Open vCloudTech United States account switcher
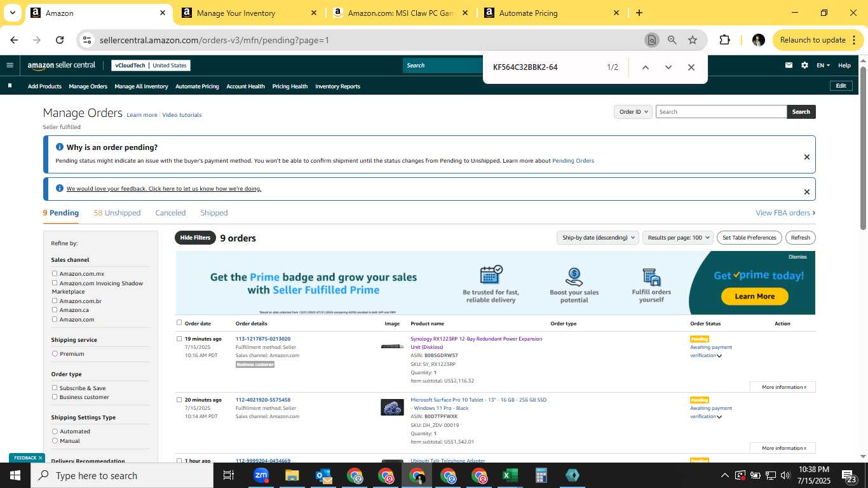This screenshot has width=868, height=488. [x=151, y=65]
